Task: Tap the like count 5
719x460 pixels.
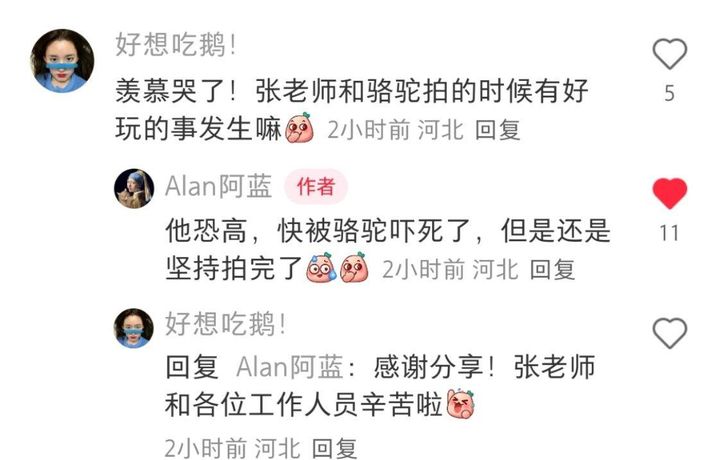Action: [669, 94]
